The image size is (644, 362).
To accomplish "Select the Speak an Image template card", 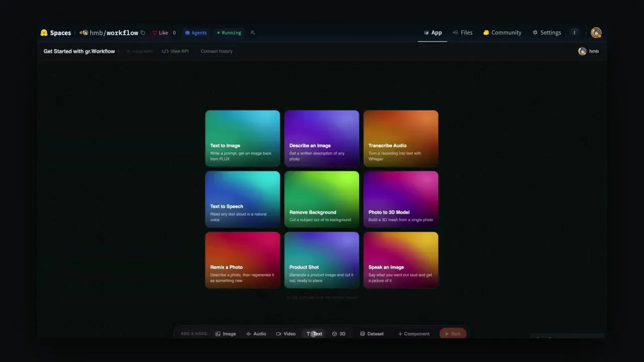I will (401, 260).
